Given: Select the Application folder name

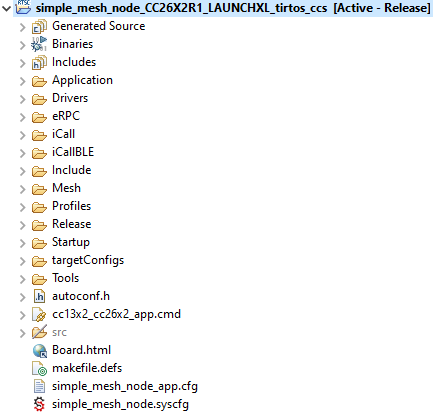Looking at the screenshot, I should [x=83, y=80].
